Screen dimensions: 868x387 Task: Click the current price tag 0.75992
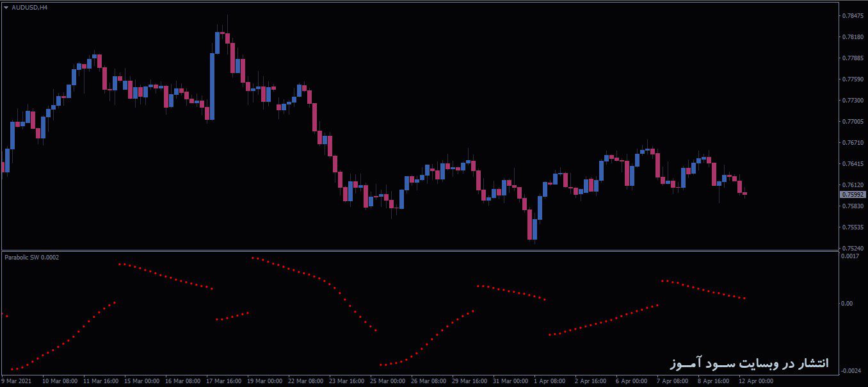pyautogui.click(x=851, y=193)
